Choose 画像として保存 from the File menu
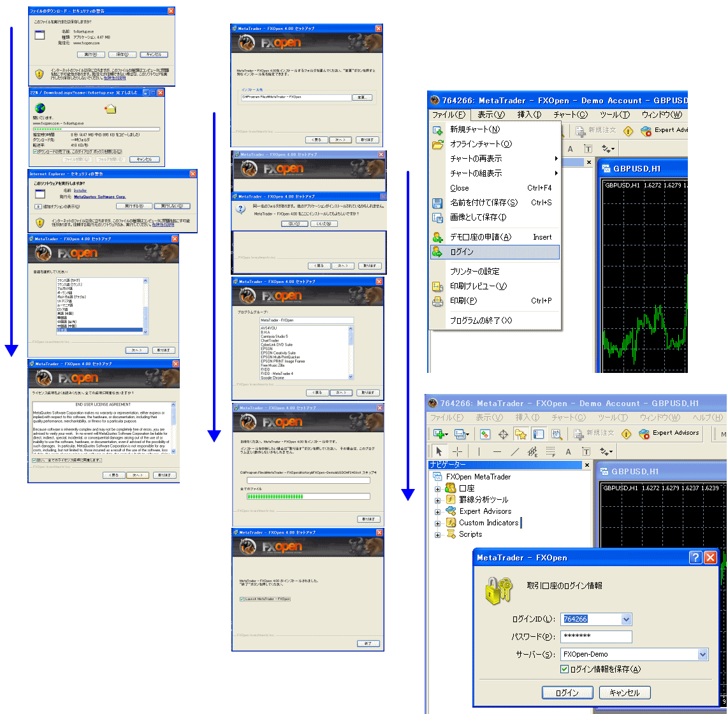 495,217
